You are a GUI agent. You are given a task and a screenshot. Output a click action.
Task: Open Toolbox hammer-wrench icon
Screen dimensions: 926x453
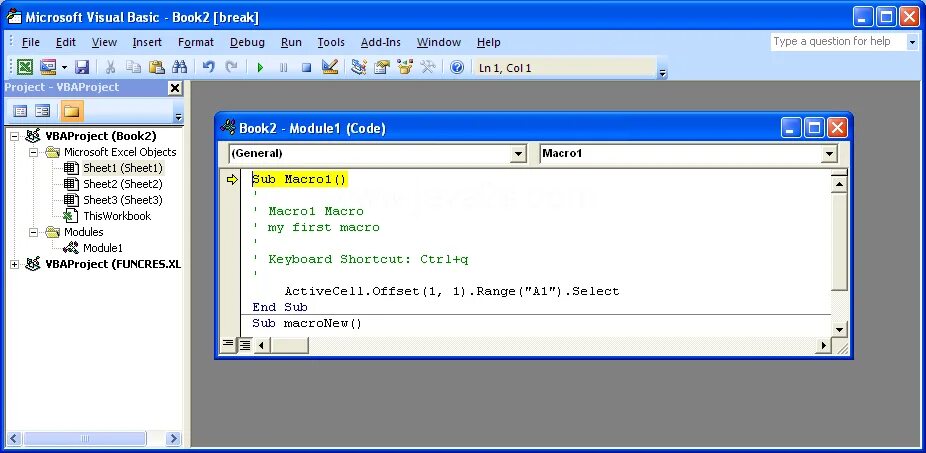pyautogui.click(x=428, y=67)
